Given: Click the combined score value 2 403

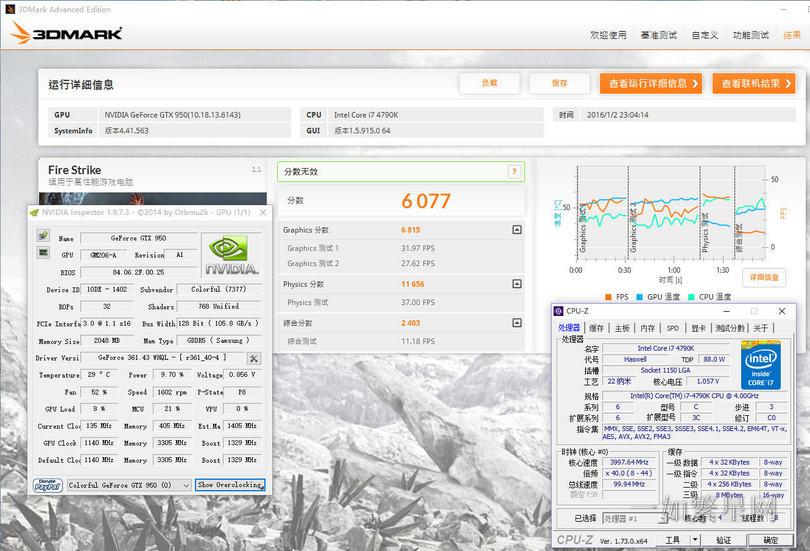Looking at the screenshot, I should [411, 323].
